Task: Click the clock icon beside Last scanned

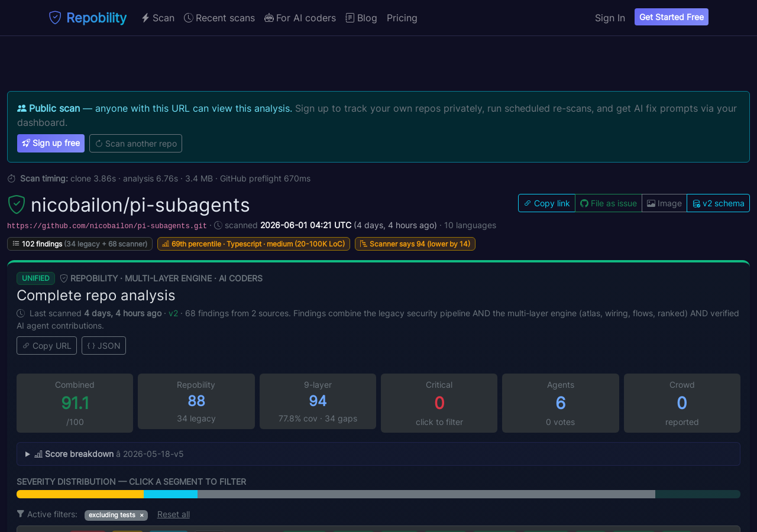Action: pyautogui.click(x=21, y=313)
